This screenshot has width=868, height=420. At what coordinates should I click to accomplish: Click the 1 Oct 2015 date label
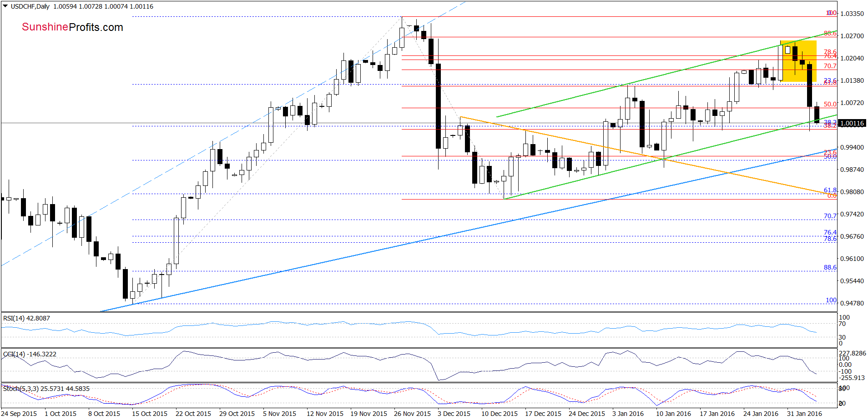61,414
